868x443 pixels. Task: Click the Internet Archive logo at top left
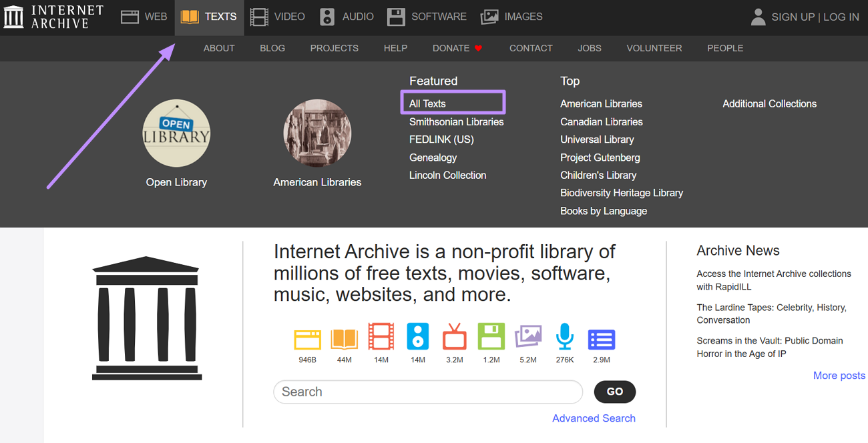[53, 17]
